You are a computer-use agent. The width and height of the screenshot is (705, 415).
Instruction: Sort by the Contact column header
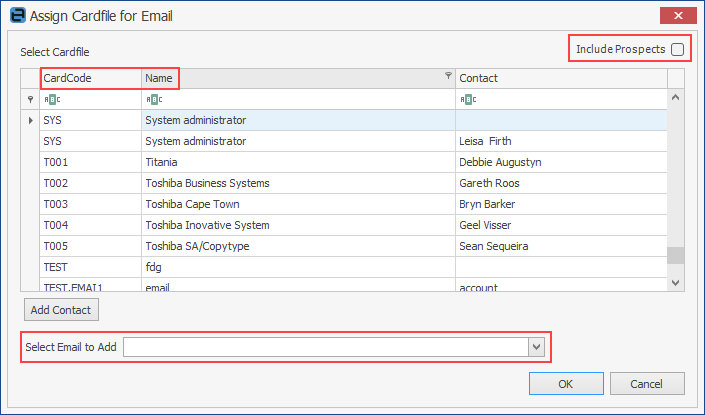click(561, 78)
